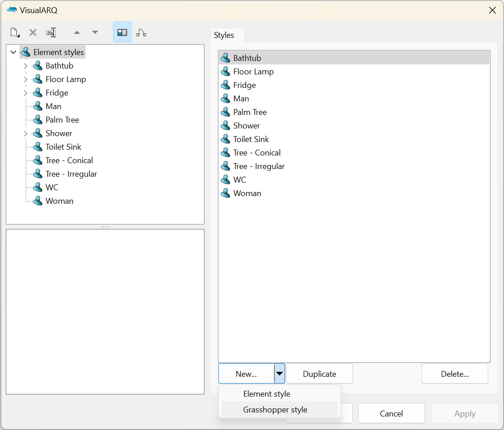
Task: Choose Grasshopper style from the New menu
Action: click(279, 409)
